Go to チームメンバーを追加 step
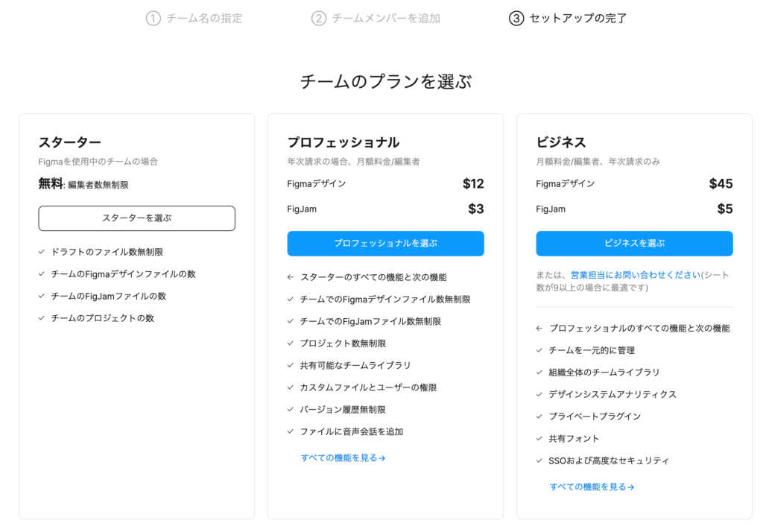Screen dimensions: 763x532 point(386,18)
